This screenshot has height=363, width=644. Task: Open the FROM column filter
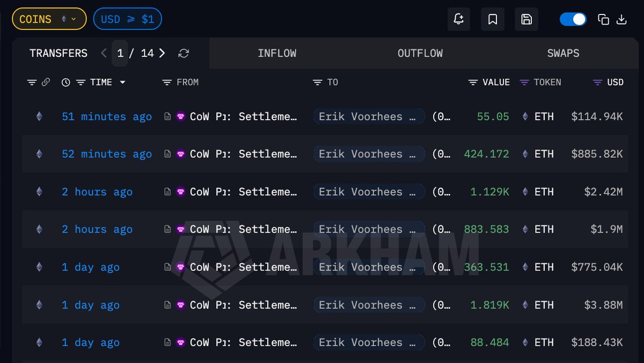click(166, 82)
